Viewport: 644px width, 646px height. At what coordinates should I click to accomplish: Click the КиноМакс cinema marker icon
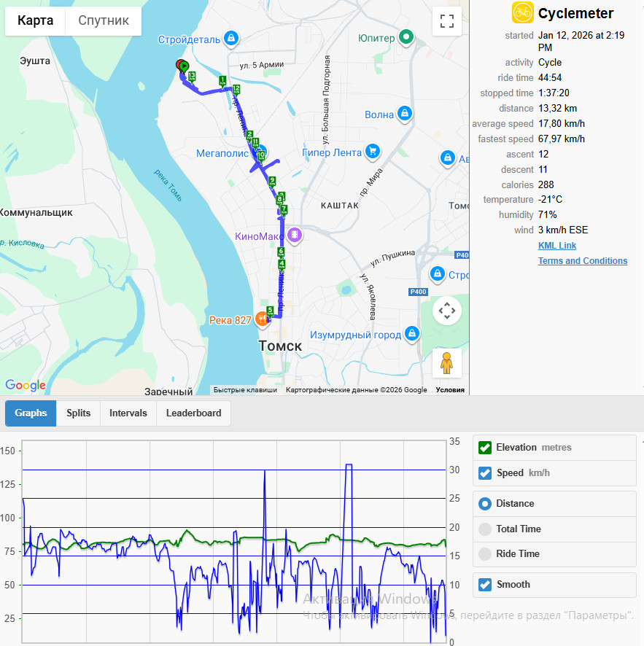tap(295, 236)
